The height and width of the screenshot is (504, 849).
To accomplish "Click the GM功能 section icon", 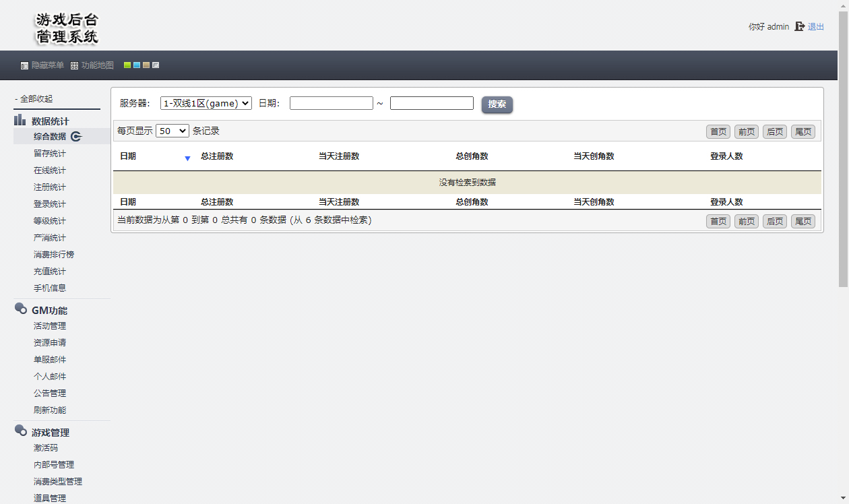I will (x=20, y=309).
